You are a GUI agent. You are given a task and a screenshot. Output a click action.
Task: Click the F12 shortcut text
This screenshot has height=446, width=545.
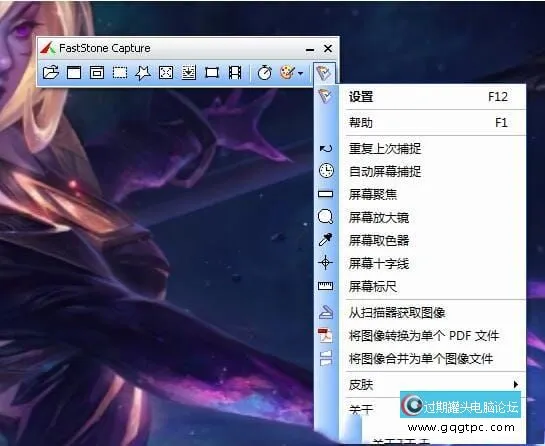click(498, 97)
